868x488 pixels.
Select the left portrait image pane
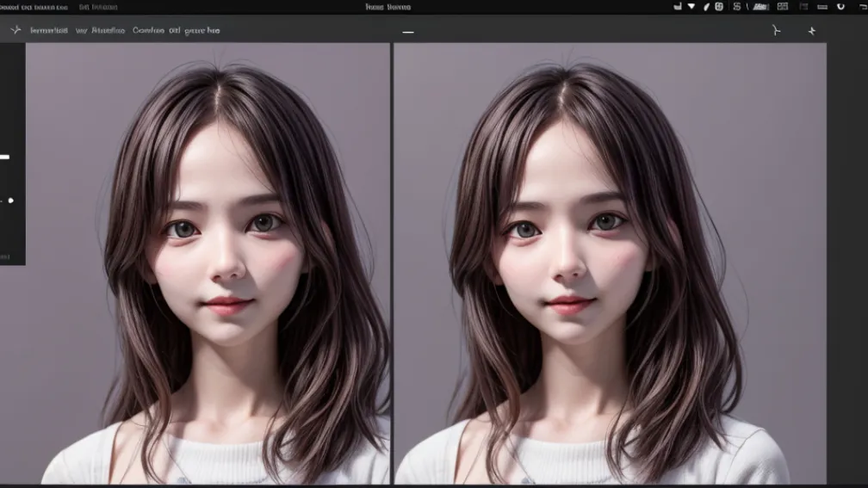click(x=207, y=263)
